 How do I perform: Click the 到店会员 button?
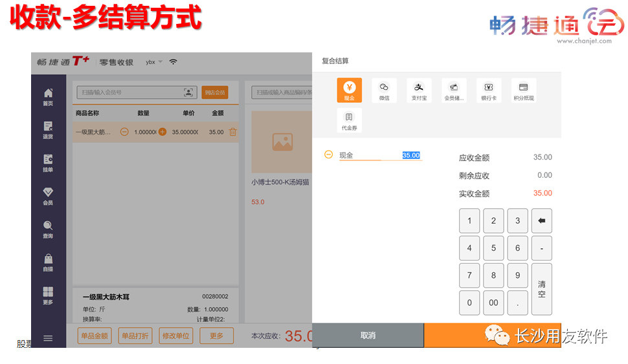tap(215, 92)
